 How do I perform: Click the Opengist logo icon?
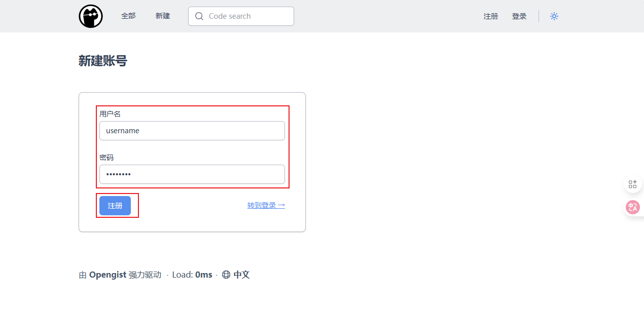tap(91, 16)
